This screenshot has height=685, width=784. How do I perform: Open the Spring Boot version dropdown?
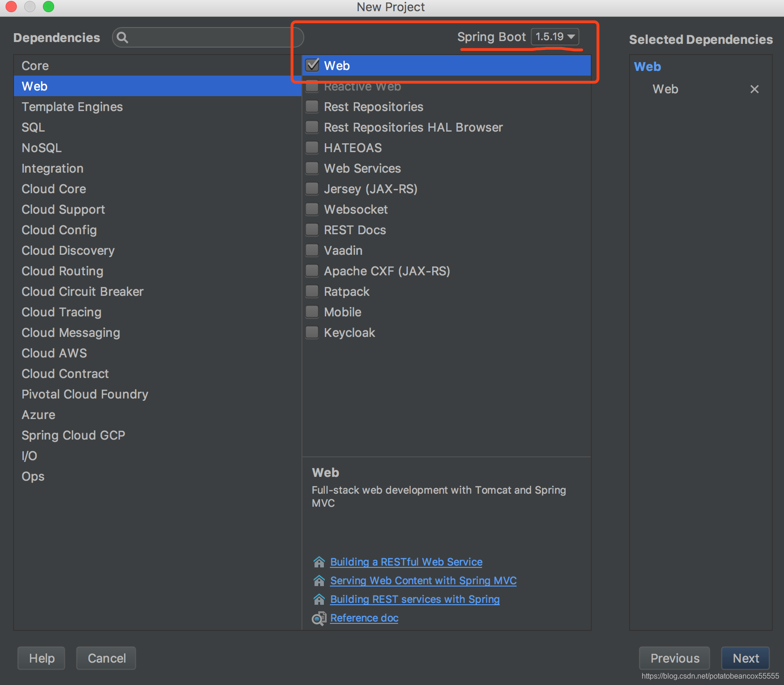pyautogui.click(x=555, y=37)
